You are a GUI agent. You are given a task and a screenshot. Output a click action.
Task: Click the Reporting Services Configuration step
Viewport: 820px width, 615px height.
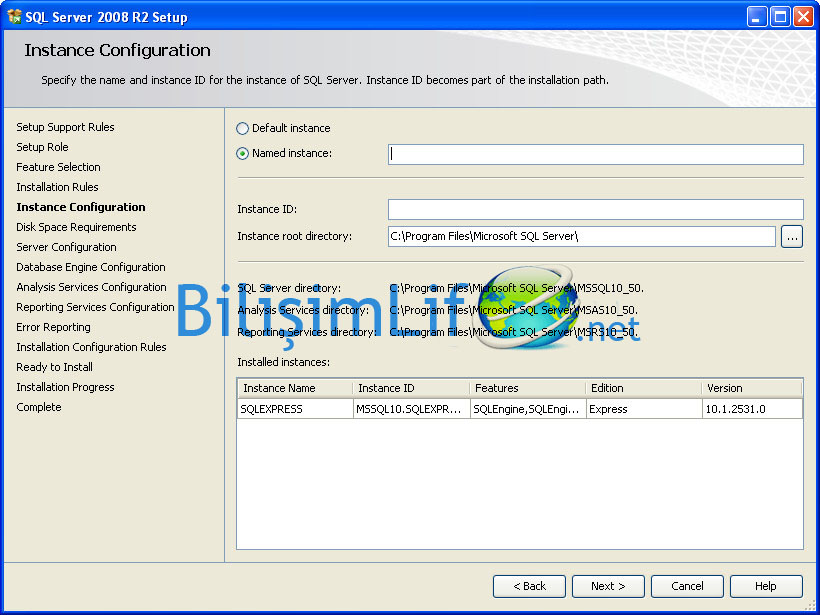(x=95, y=307)
